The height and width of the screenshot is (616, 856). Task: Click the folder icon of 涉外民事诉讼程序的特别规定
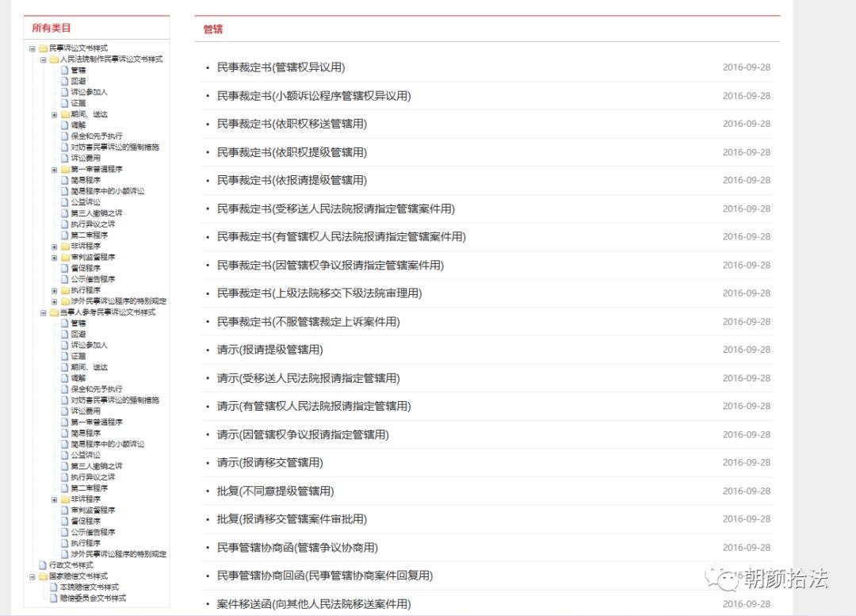(x=65, y=301)
